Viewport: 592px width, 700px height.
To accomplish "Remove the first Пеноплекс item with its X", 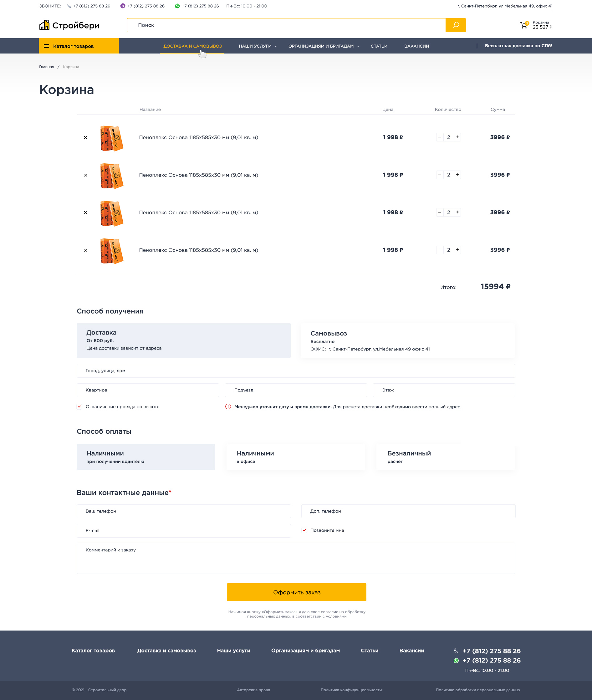I will point(86,138).
